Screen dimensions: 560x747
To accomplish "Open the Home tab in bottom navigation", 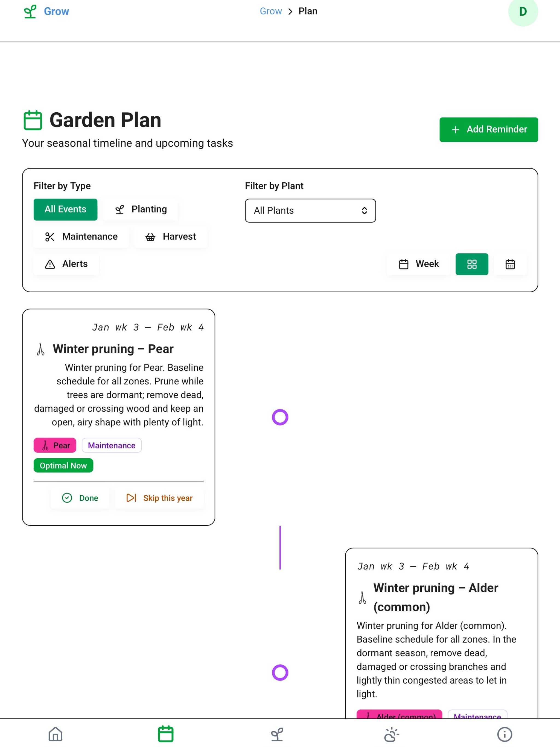I will click(56, 734).
